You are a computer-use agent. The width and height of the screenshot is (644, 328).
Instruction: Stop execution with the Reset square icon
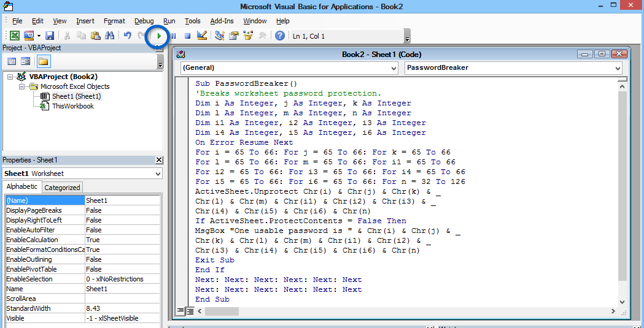[x=187, y=36]
